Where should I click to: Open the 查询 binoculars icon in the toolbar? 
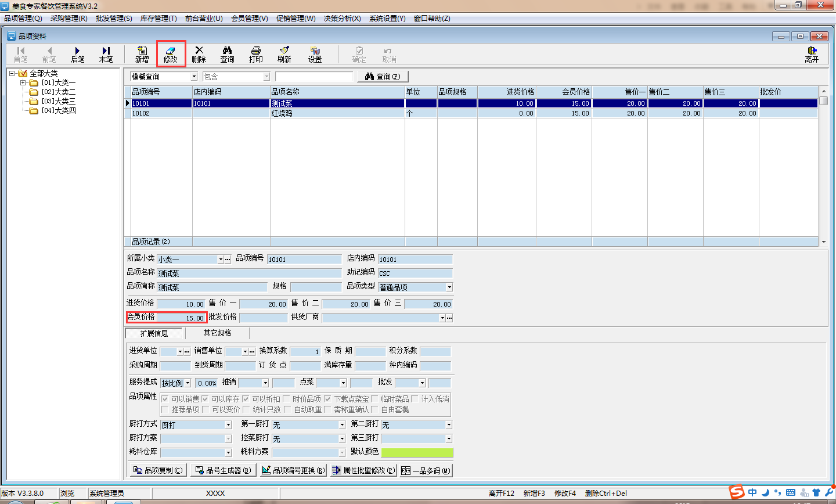[227, 54]
